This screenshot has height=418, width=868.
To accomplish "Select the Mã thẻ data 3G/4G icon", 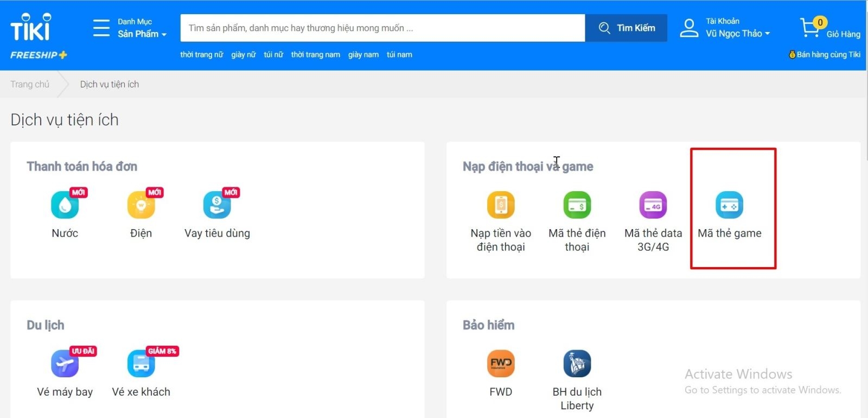I will pos(653,205).
